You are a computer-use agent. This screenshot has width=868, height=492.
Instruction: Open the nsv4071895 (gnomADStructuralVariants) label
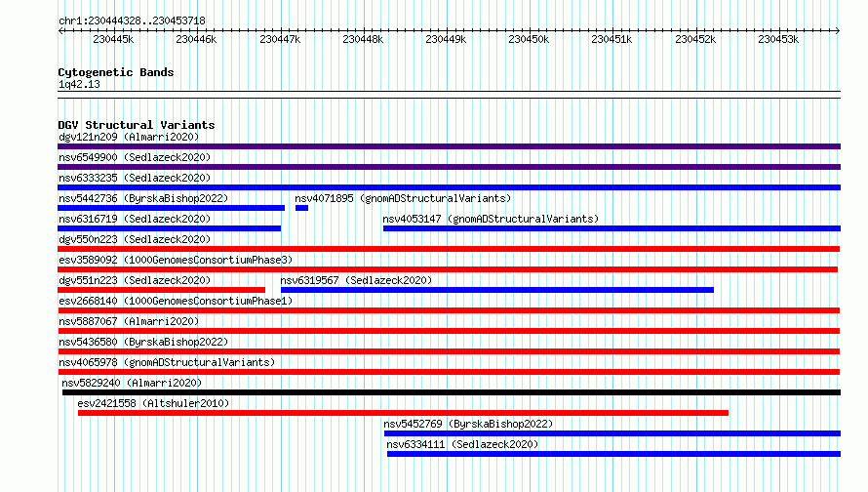[x=403, y=198]
